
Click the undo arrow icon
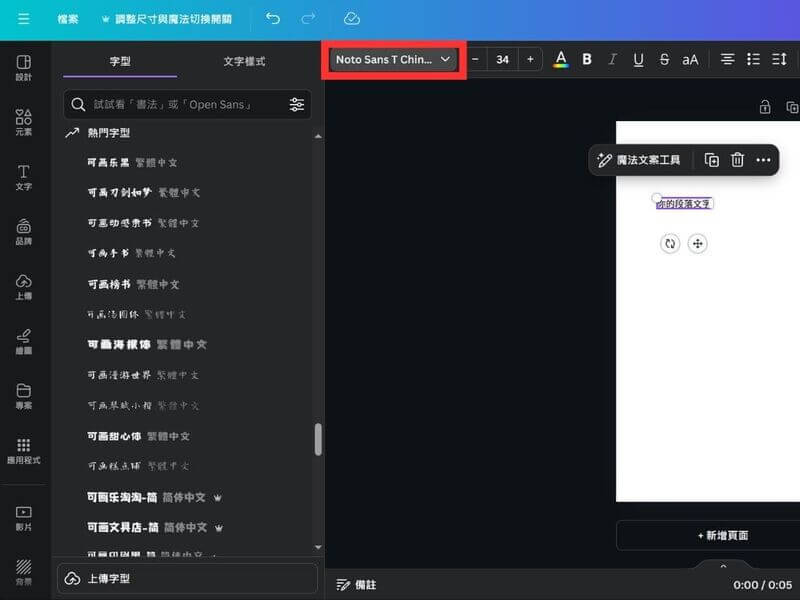pos(272,19)
